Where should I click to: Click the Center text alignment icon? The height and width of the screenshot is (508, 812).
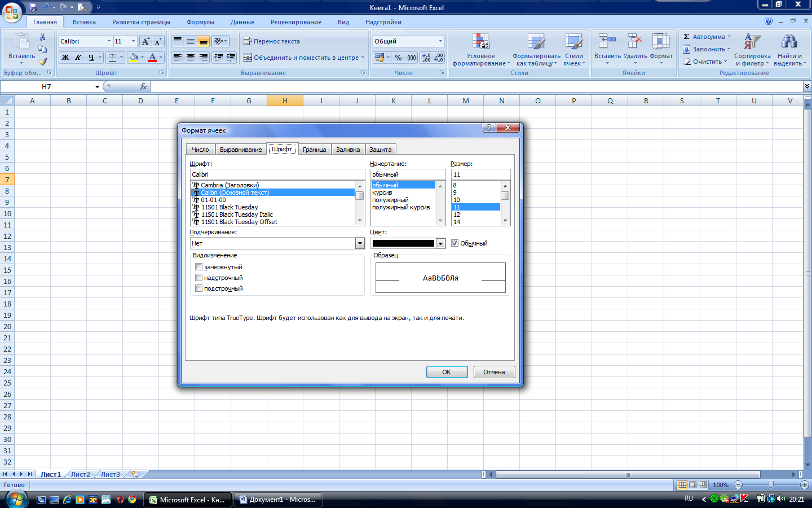[191, 58]
